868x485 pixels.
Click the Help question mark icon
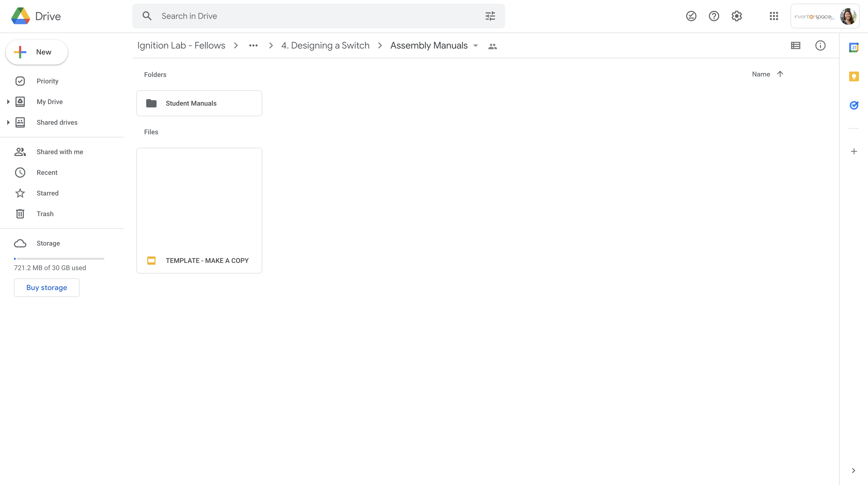pos(714,16)
